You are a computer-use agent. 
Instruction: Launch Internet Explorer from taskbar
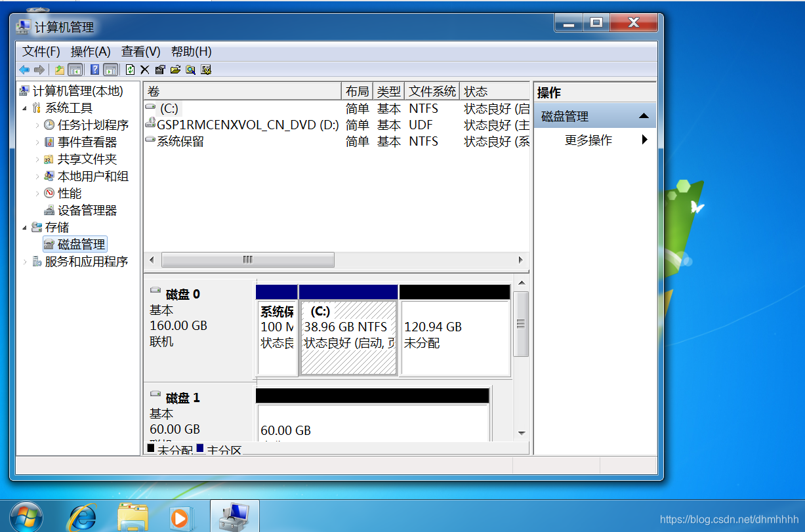tap(83, 517)
